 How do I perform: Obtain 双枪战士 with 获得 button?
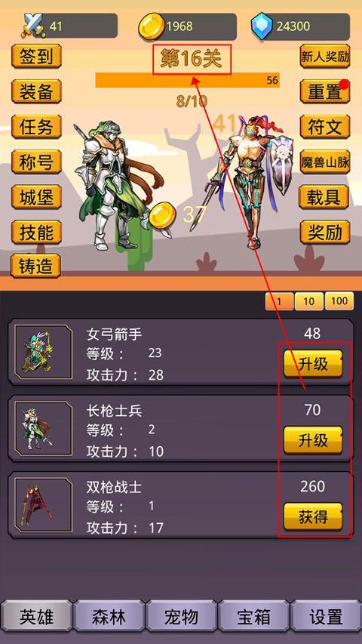coord(313,517)
